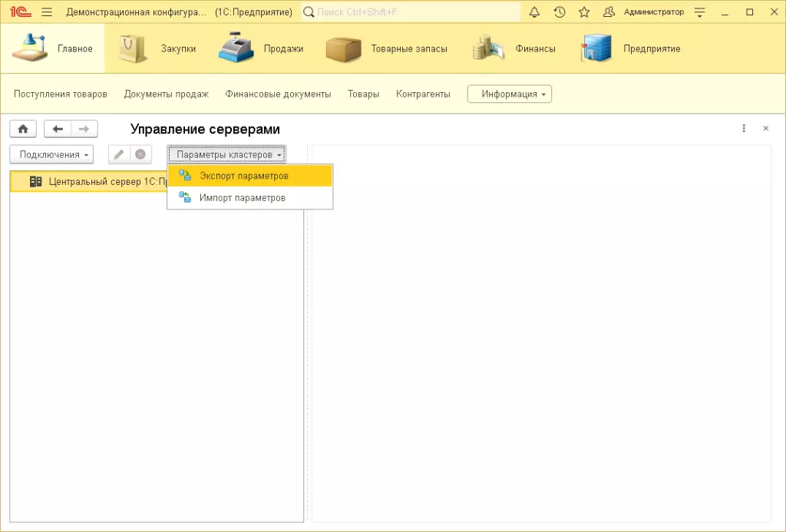Go to the home page
The width and height of the screenshot is (786, 532).
pos(23,129)
